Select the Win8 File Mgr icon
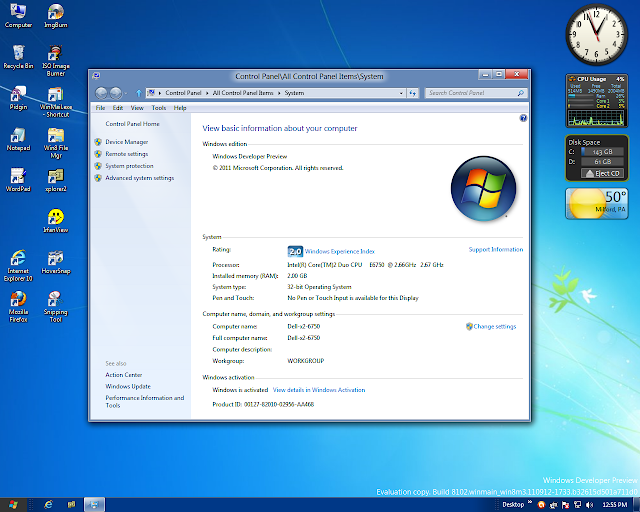This screenshot has width=640, height=512. click(56, 142)
